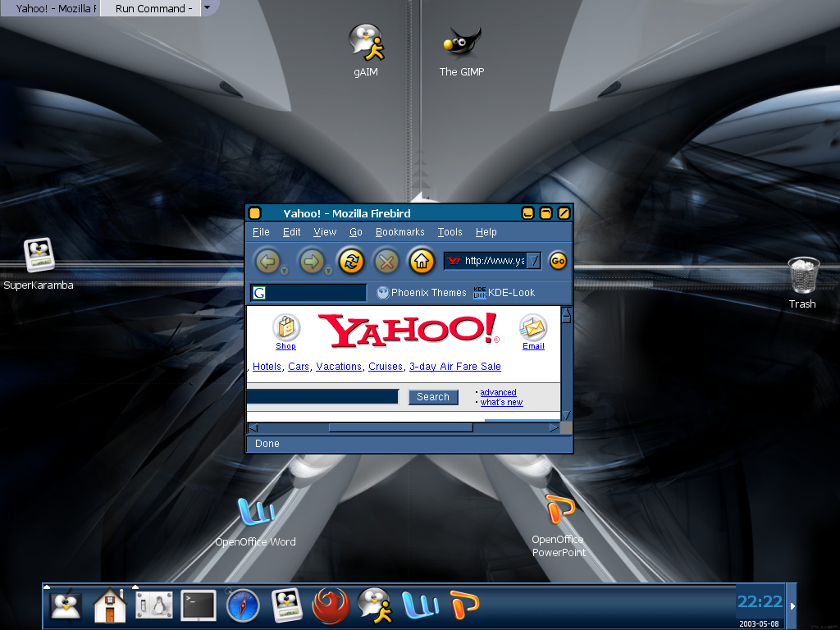Open the KDE-Look bookmark
Viewport: 840px width, 630px height.
504,293
